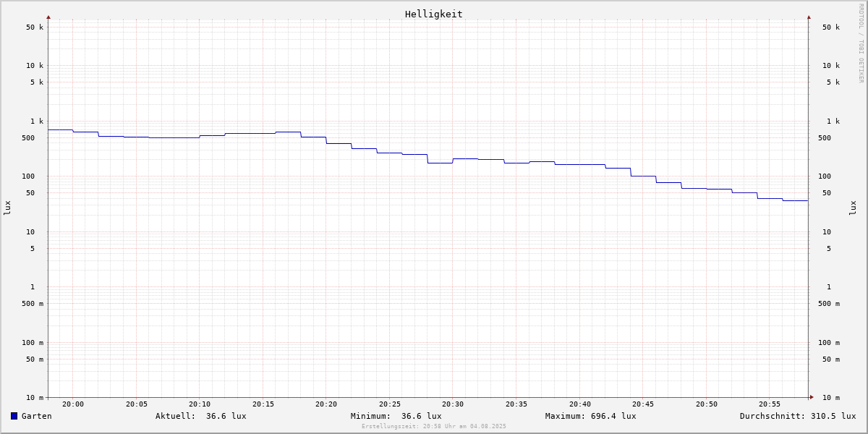
Task: Click the 50 k label on the left axis
Action: (35, 27)
